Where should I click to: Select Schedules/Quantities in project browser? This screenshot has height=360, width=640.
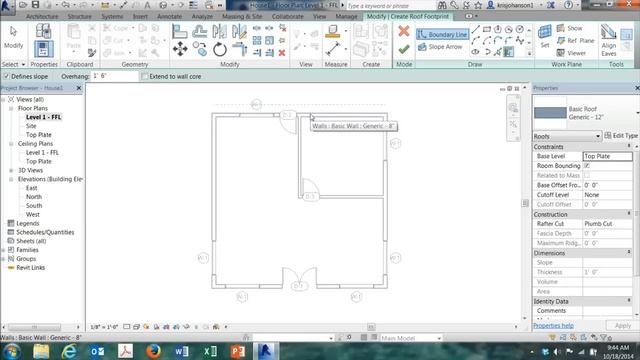click(45, 232)
